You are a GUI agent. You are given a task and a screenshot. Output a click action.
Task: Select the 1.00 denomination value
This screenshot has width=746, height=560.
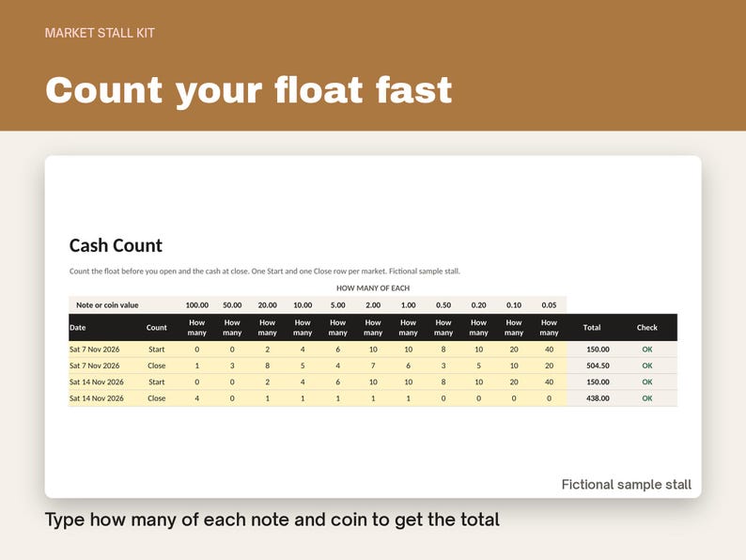pyautogui.click(x=408, y=305)
